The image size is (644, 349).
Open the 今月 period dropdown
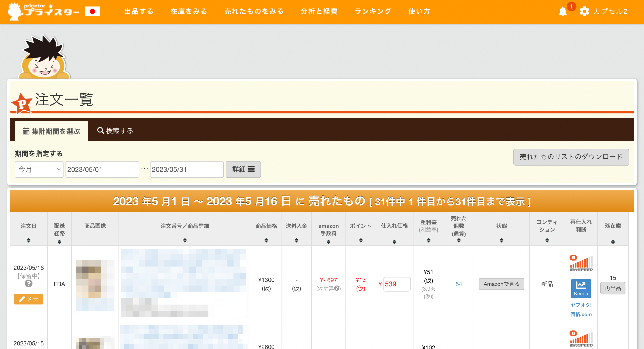(39, 169)
